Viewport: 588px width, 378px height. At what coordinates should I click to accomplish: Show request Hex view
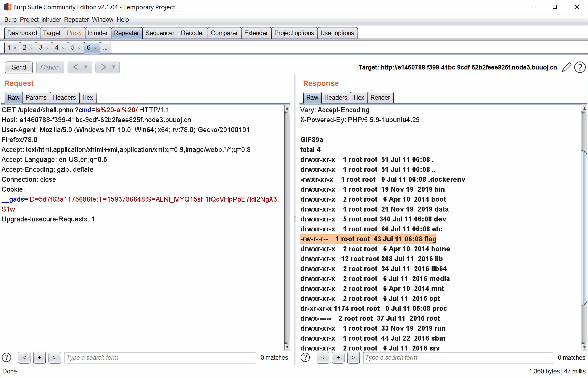(88, 97)
